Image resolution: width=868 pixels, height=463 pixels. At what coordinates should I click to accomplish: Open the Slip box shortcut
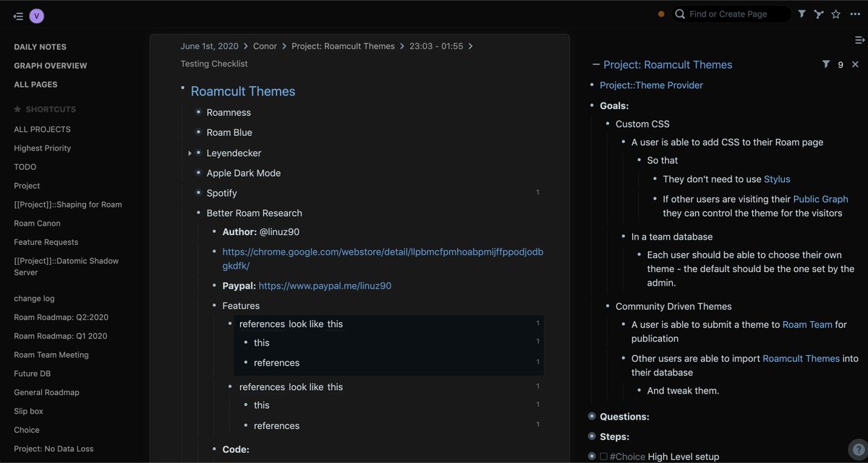pos(28,412)
